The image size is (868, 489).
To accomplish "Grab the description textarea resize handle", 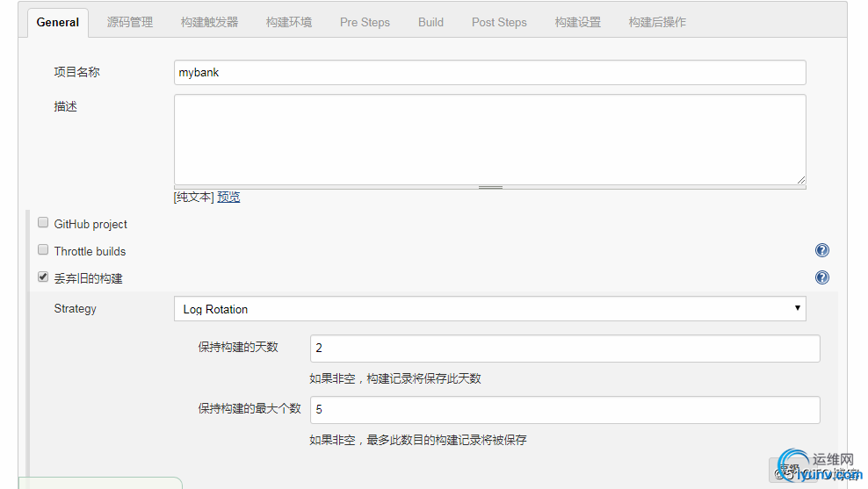I will (801, 179).
